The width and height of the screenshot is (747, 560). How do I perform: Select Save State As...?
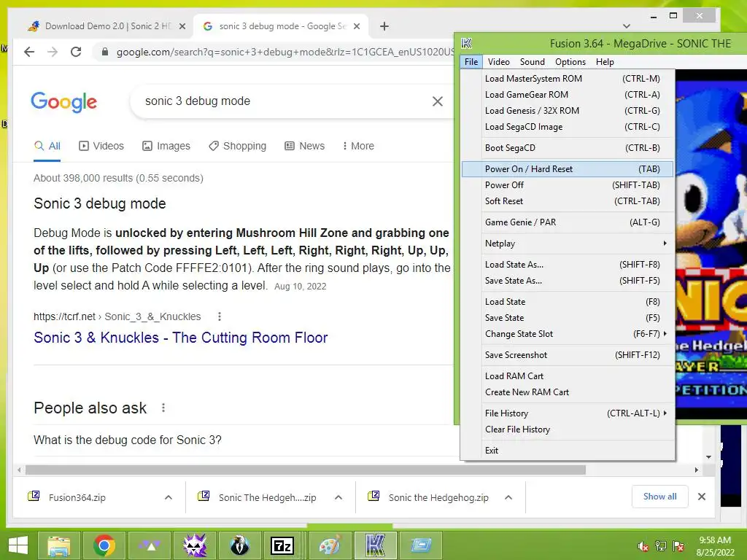[568, 281]
